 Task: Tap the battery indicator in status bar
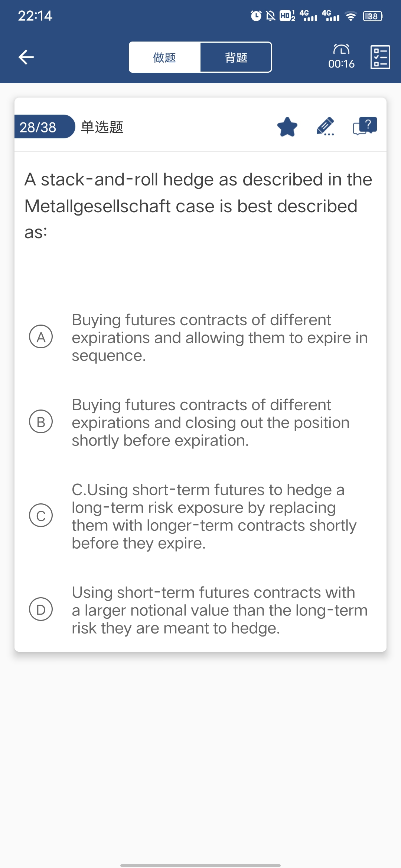click(x=373, y=16)
